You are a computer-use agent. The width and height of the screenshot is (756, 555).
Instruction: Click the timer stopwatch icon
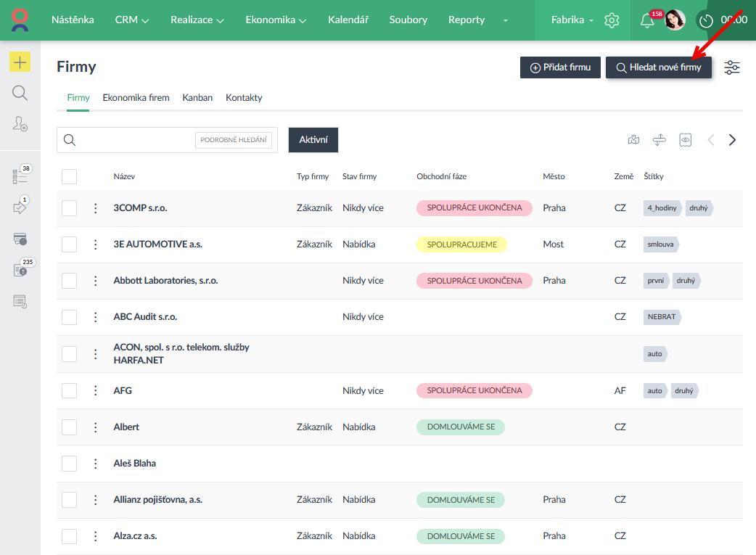point(706,20)
